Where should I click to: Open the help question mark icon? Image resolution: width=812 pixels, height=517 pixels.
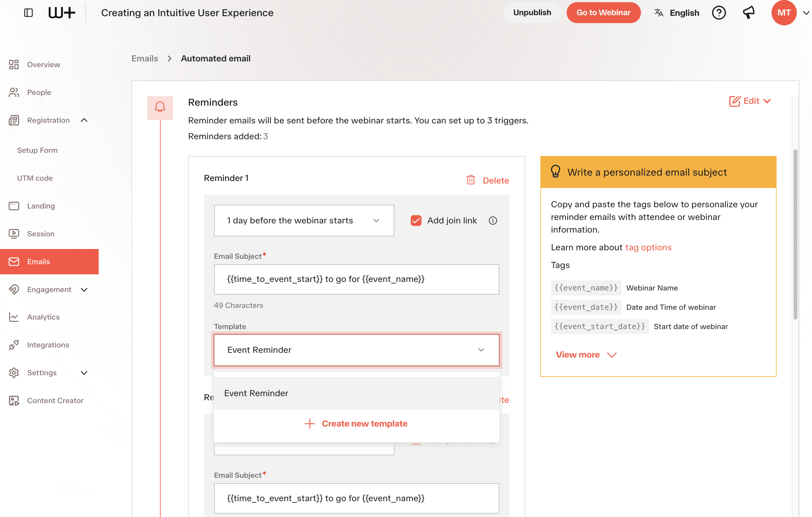(x=719, y=13)
